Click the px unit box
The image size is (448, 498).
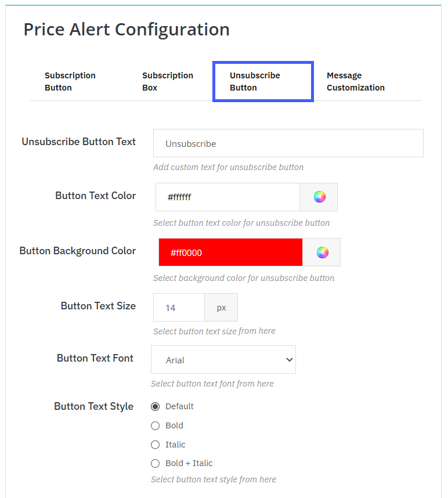[x=221, y=308]
